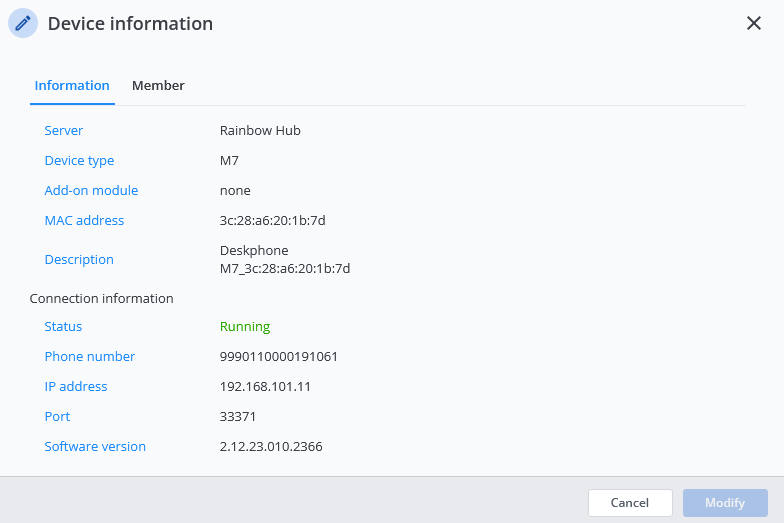Click the MAC address 3c:28:a6:20:1b:7d value
This screenshot has width=784, height=523.
coord(272,221)
